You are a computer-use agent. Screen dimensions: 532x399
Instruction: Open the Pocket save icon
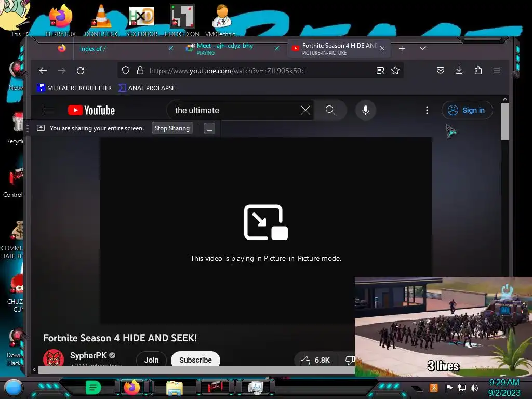point(441,70)
